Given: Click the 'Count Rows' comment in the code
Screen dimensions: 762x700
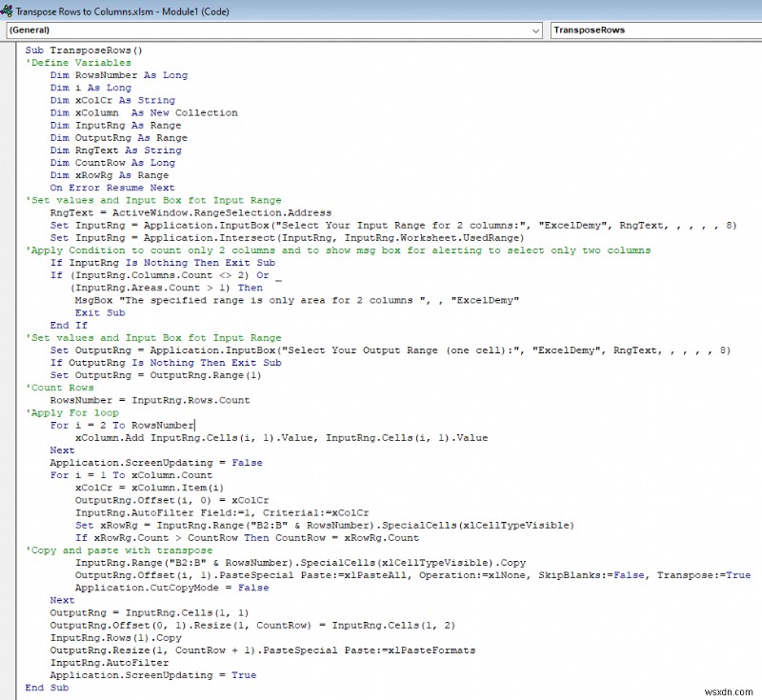Looking at the screenshot, I should point(59,387).
